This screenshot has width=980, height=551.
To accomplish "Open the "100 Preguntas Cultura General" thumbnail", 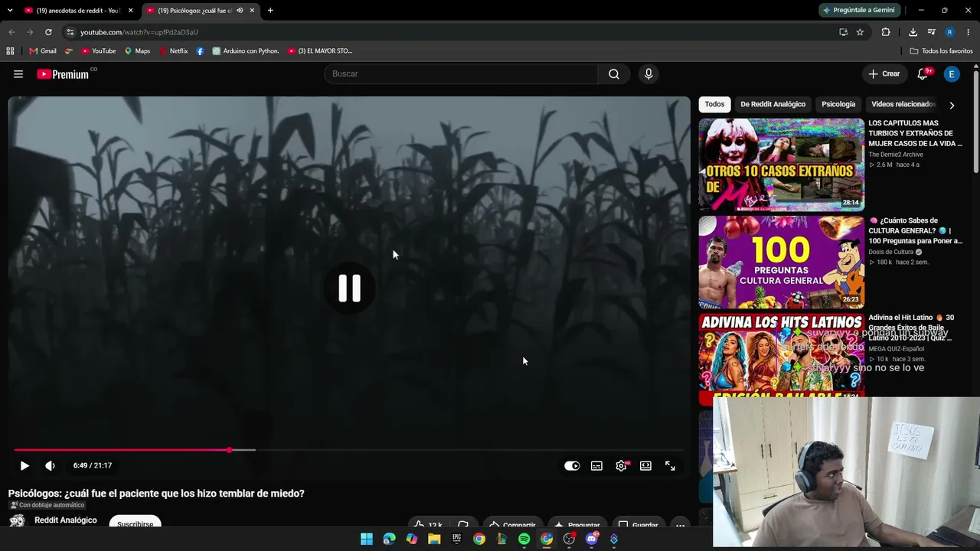I will [781, 262].
